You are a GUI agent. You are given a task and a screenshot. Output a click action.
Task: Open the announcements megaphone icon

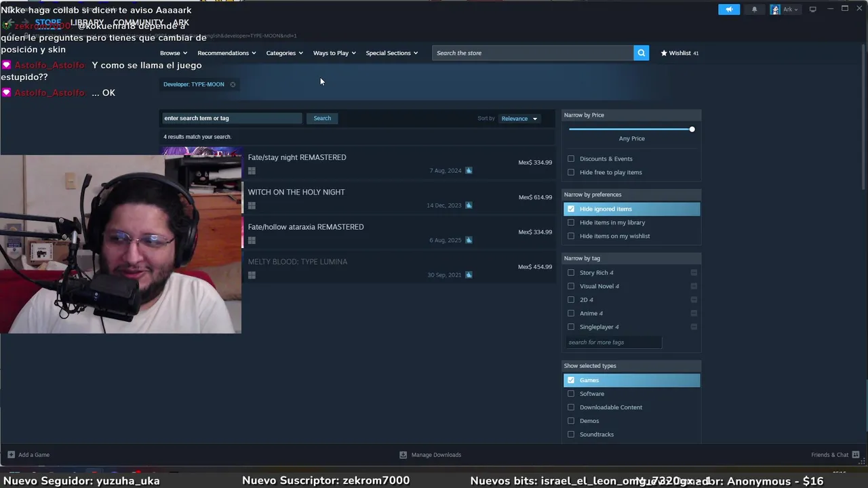[729, 9]
